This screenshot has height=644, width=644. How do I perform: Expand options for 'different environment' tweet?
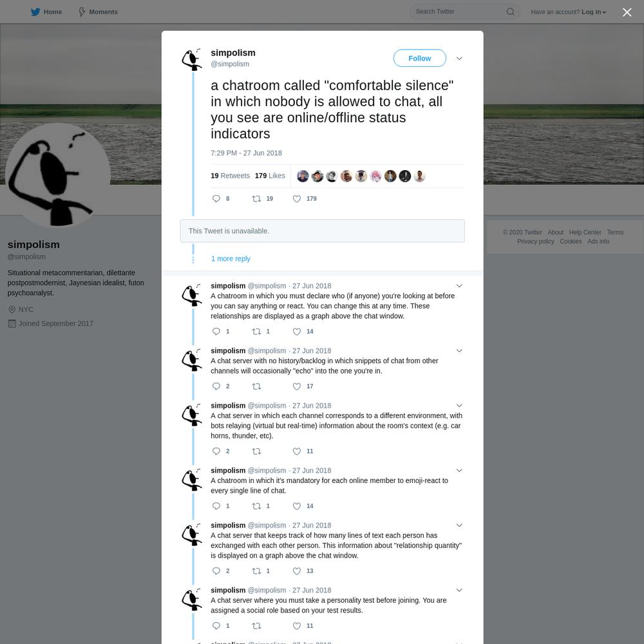click(459, 405)
